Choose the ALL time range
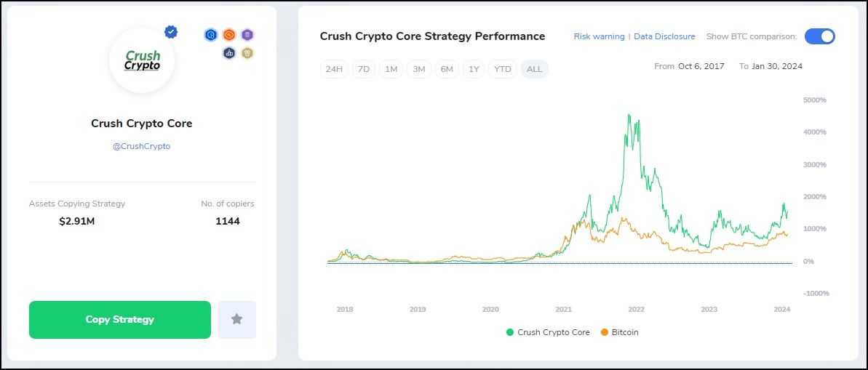The image size is (868, 370). 534,69
